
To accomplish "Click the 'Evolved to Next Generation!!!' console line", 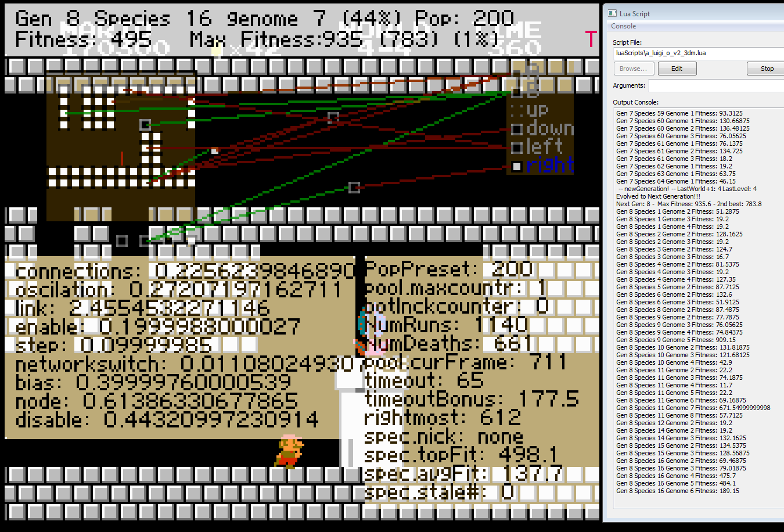I will pos(658,196).
